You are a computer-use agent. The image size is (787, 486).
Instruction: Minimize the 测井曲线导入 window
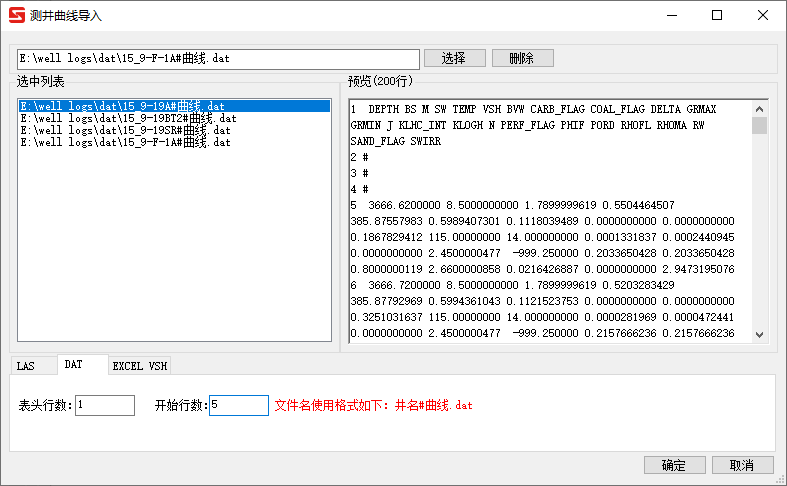(x=672, y=16)
